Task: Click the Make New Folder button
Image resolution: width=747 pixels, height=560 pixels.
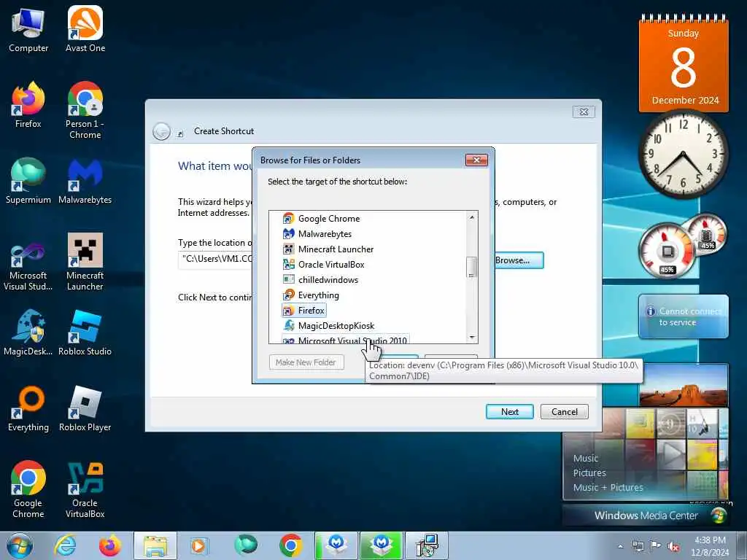Action: click(x=306, y=362)
